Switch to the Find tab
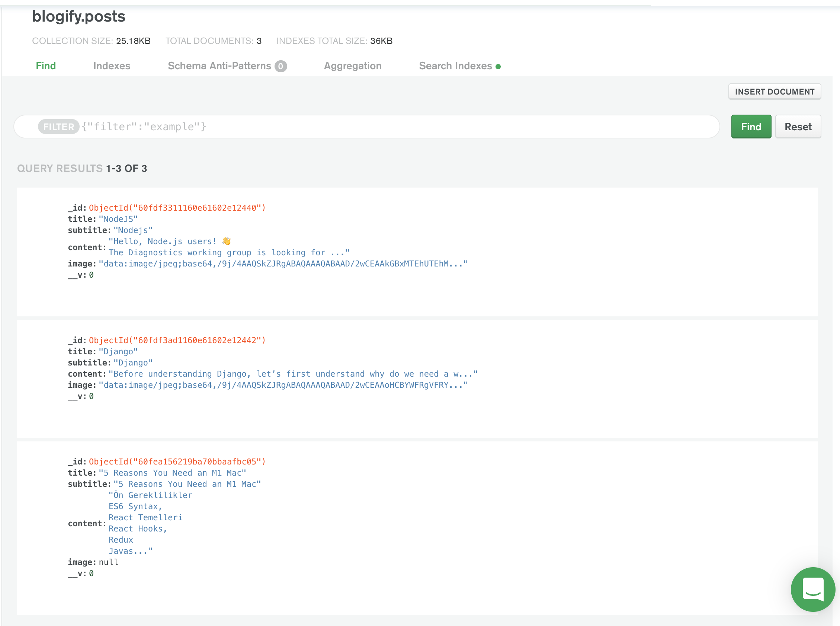 click(46, 66)
